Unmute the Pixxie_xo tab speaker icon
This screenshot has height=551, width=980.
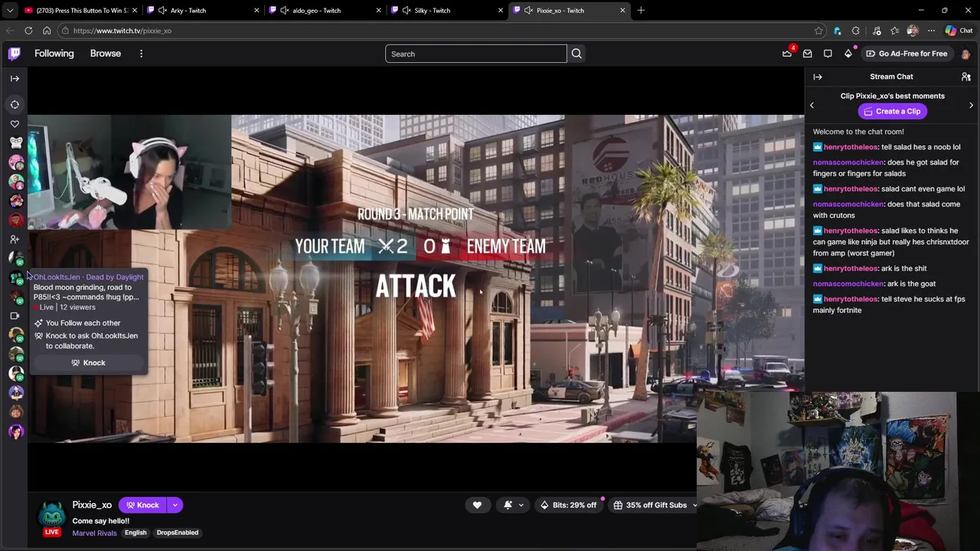point(528,10)
